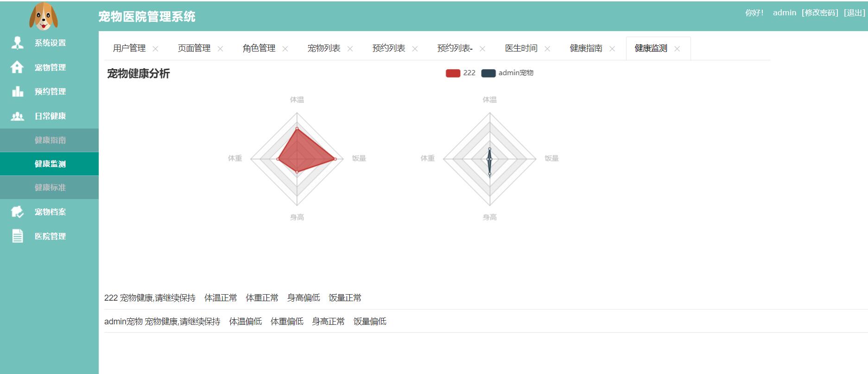868x374 pixels.
Task: Click the 退出 logout link
Action: click(x=854, y=13)
